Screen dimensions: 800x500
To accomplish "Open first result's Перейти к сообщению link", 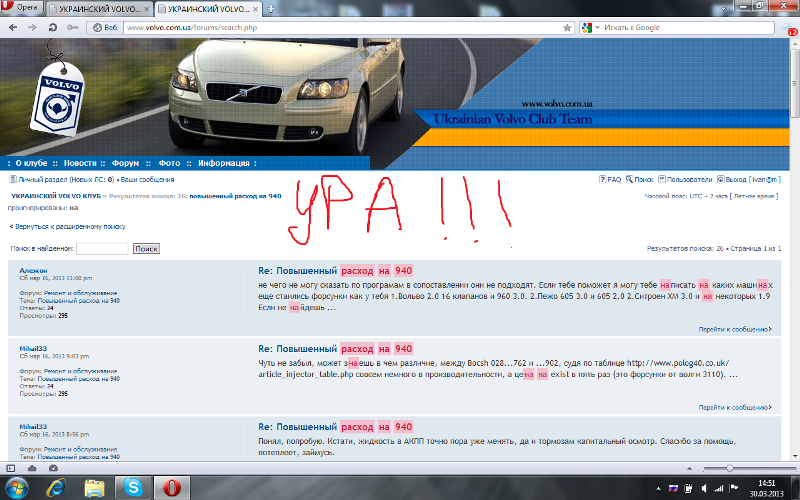I will click(x=735, y=328).
